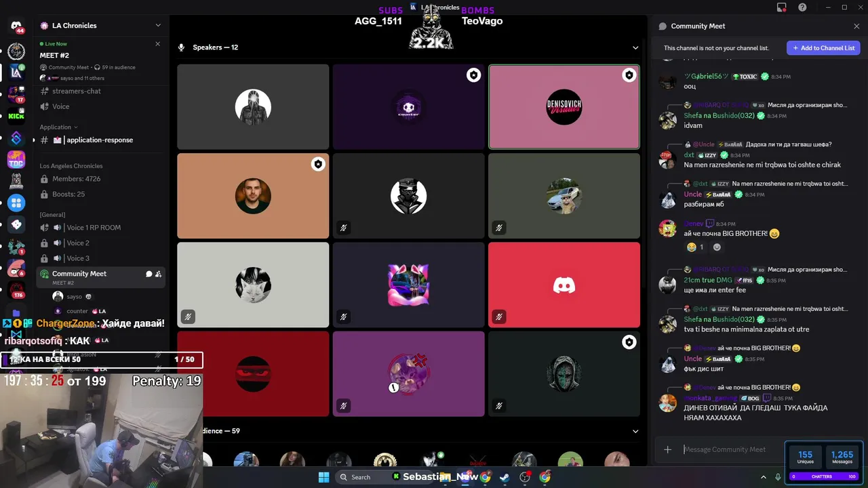Select the white cat avatar speaker tile
The image size is (868, 488).
tap(253, 285)
